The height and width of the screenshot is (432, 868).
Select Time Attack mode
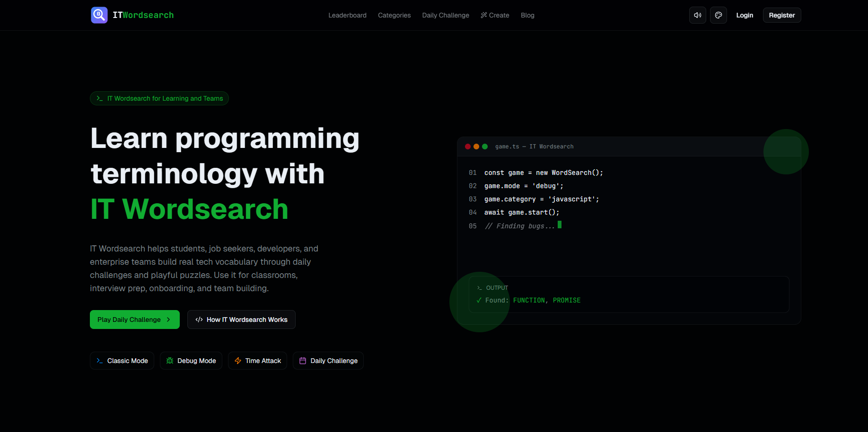coord(257,360)
